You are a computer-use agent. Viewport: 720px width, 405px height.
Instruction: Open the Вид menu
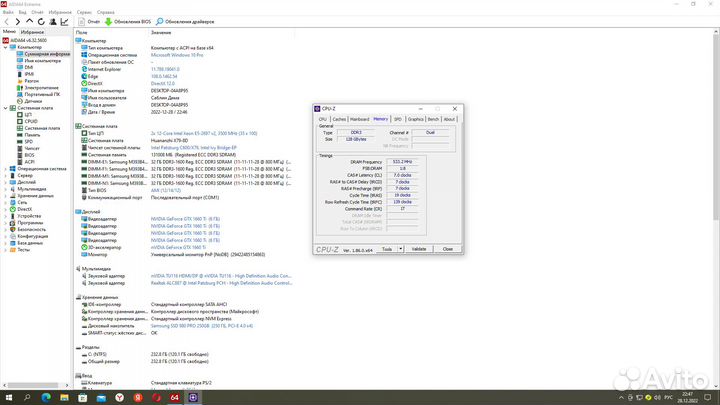pyautogui.click(x=22, y=12)
